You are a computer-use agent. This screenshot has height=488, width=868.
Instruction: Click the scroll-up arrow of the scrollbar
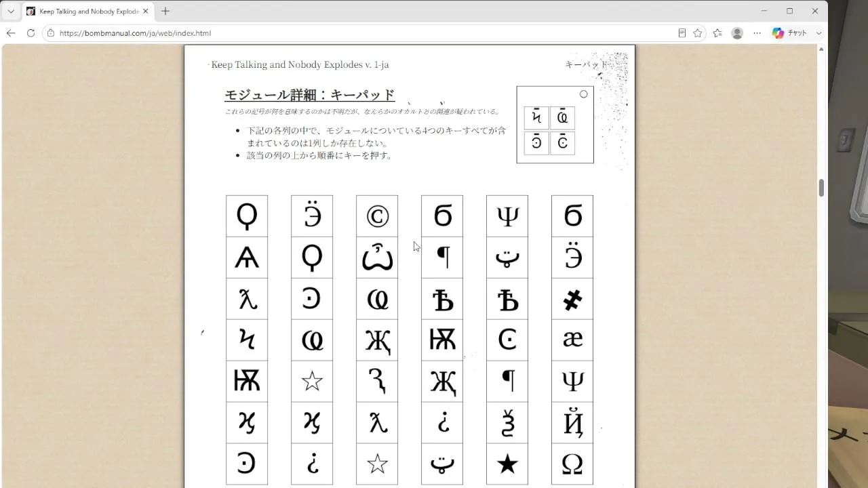pos(822,49)
